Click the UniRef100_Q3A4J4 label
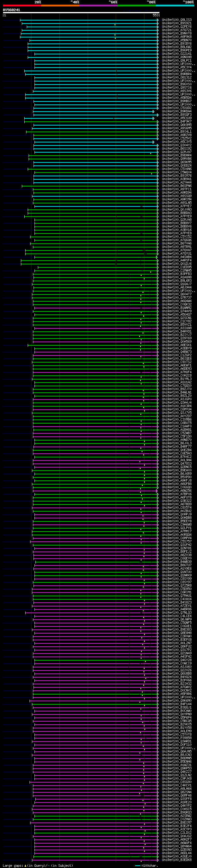Screen dimensions: 197x868 (x=177, y=402)
